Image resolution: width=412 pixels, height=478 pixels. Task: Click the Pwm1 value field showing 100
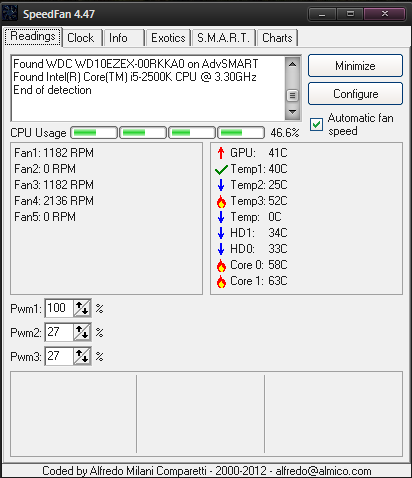pos(59,308)
